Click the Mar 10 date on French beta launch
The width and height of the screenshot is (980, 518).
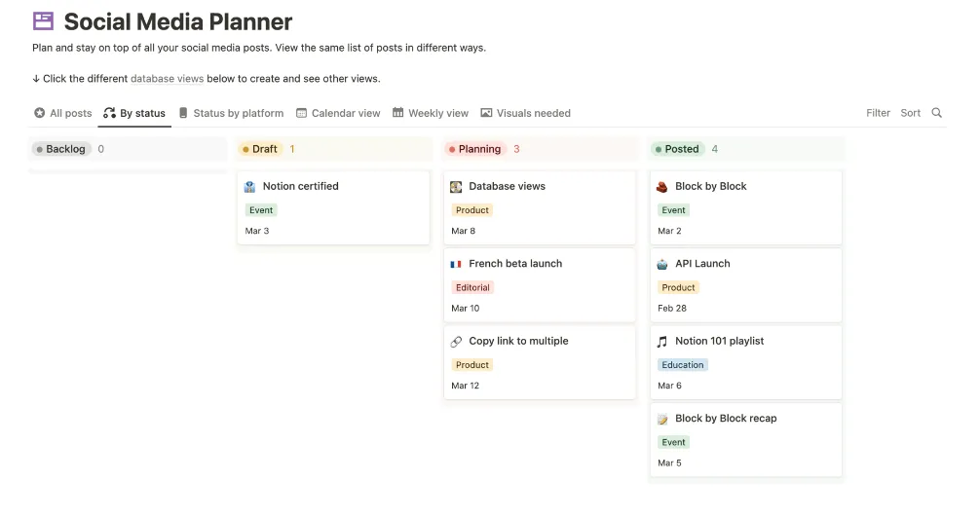(x=466, y=309)
